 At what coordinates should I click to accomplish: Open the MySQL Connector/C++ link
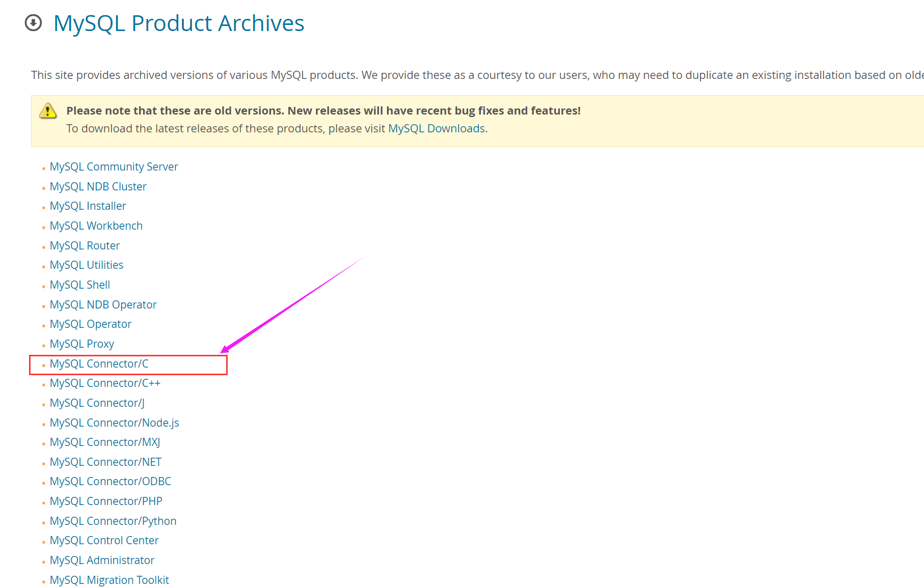coord(105,383)
